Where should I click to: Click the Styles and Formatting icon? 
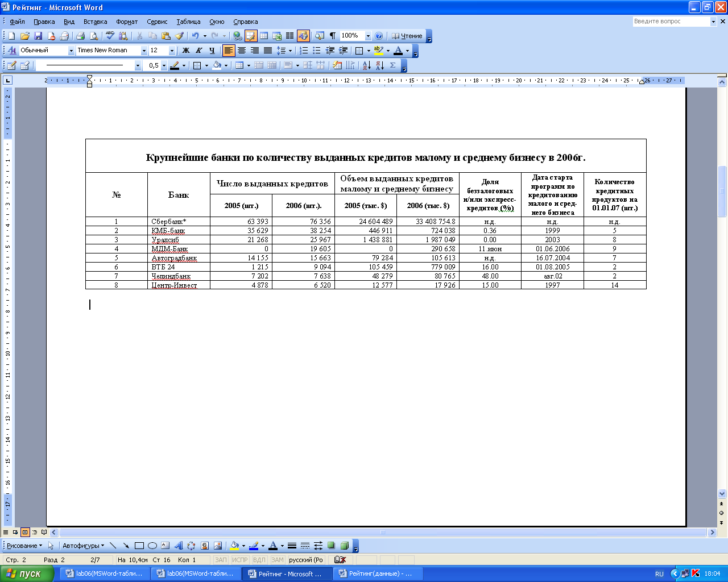(x=11, y=51)
